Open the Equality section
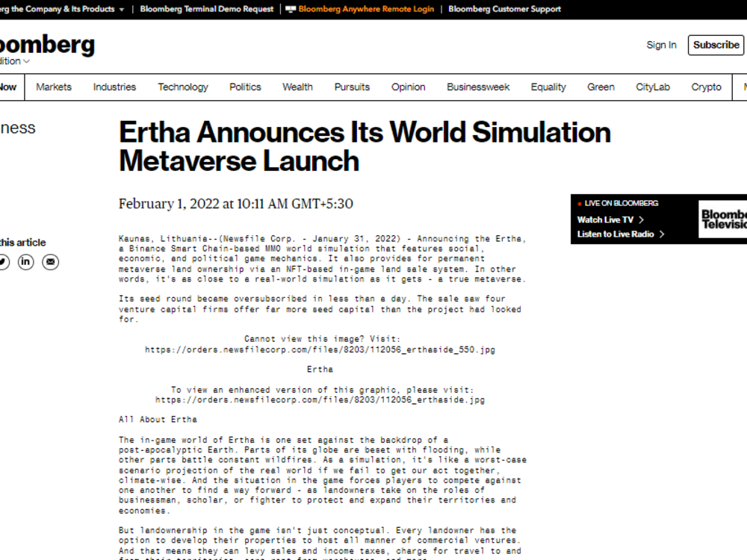 (x=548, y=87)
